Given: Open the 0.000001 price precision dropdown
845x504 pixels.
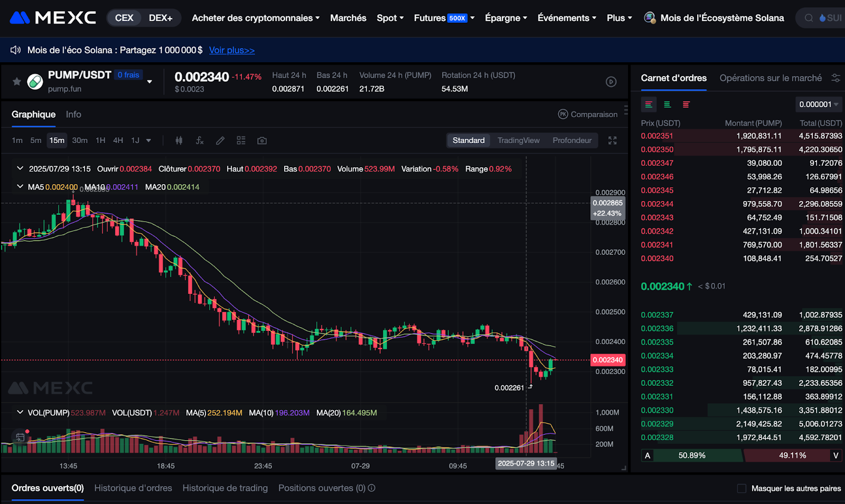Looking at the screenshot, I should tap(819, 104).
